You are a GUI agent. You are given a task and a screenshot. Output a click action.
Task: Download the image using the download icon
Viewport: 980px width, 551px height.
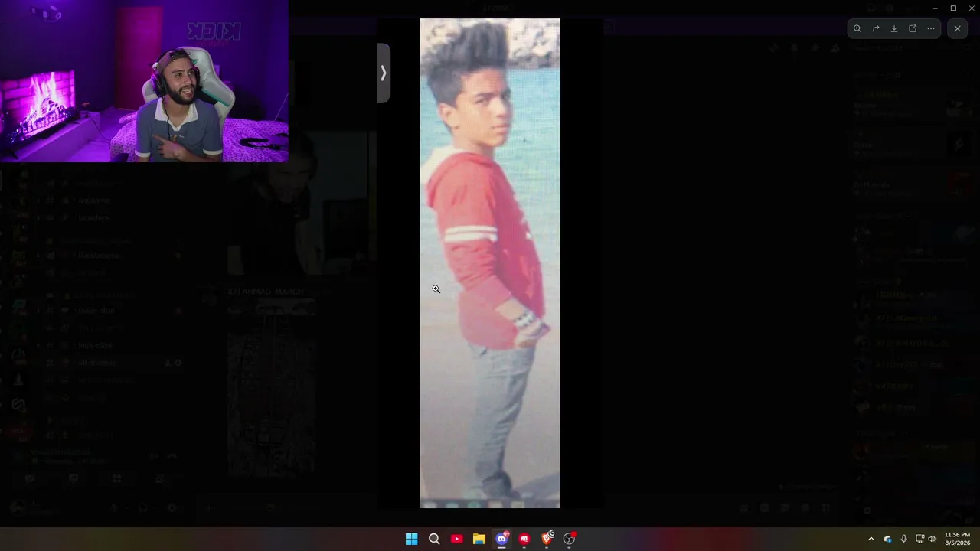tap(894, 29)
